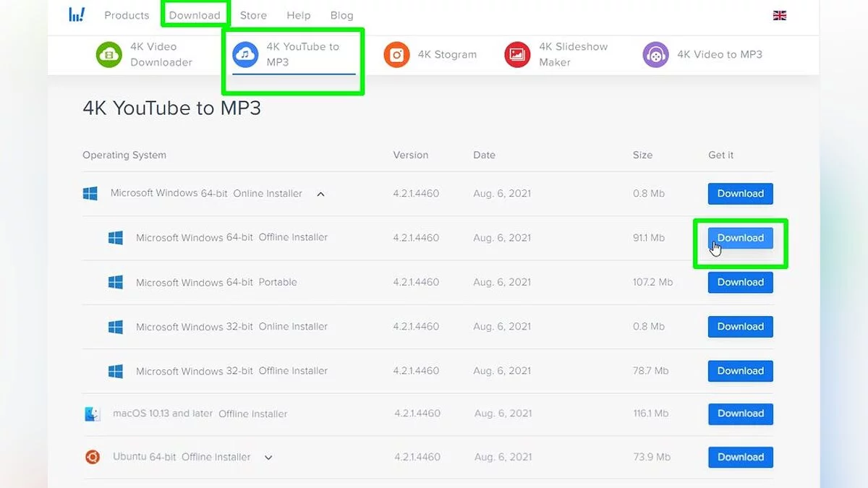Click the 4K Stogram orange camera icon
Viewport: 868px width, 488px height.
click(x=396, y=55)
